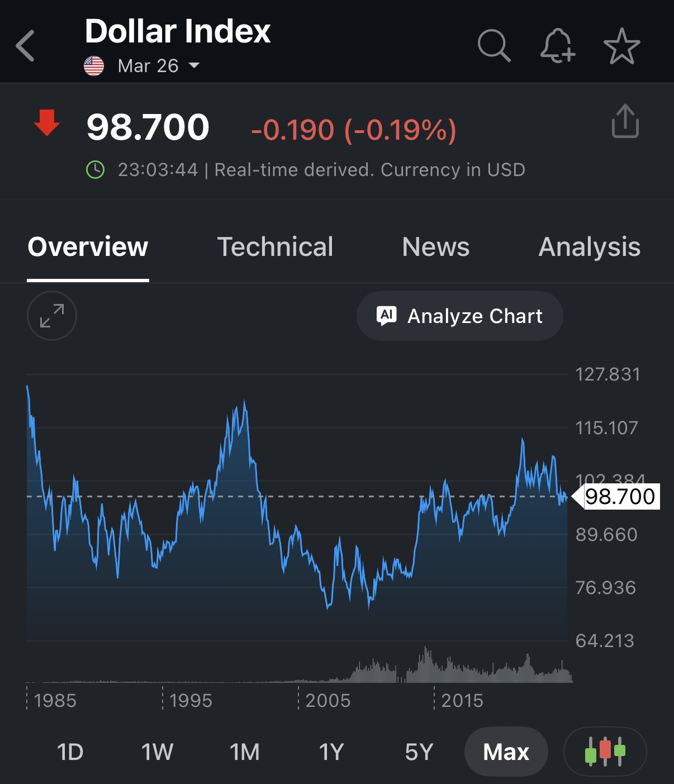Expand chart to fullscreen
Screen dimensions: 674x784
[x=52, y=316]
